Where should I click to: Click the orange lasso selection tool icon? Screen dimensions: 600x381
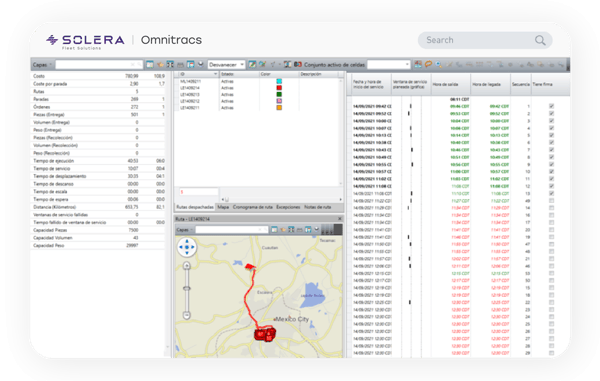(x=429, y=64)
